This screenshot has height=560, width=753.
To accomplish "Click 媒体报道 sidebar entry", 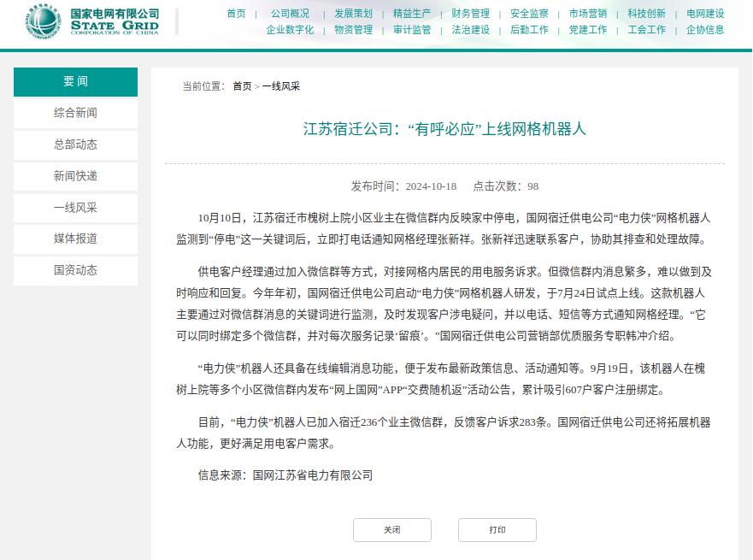I will click(x=75, y=239).
